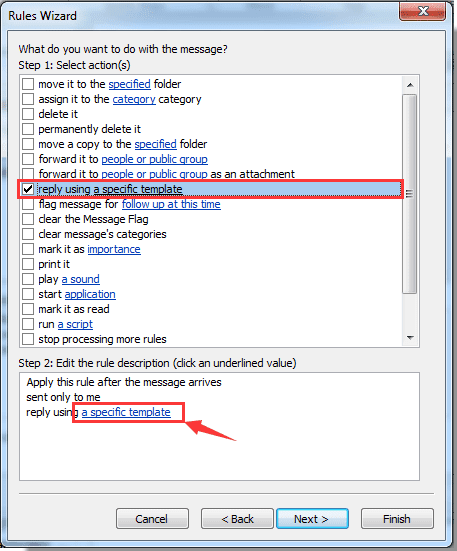
Task: Check 'stop processing more rules' checkbox
Action: (28, 339)
